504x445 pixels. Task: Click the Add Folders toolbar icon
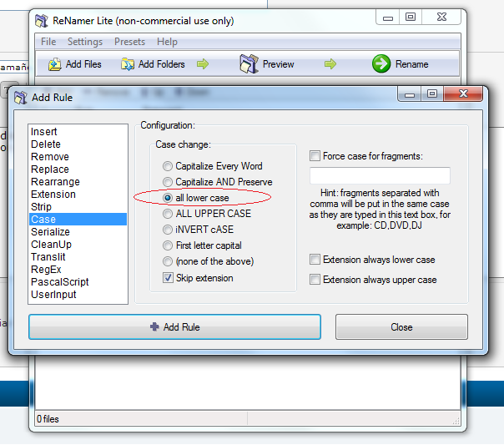[x=128, y=64]
